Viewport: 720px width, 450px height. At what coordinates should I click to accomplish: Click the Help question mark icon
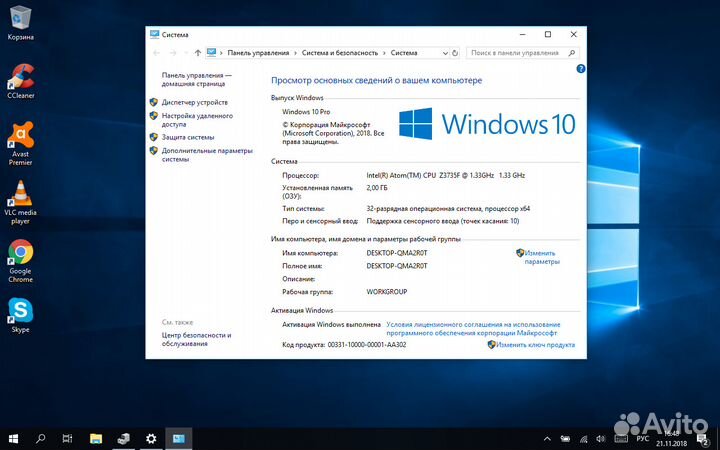[x=581, y=69]
